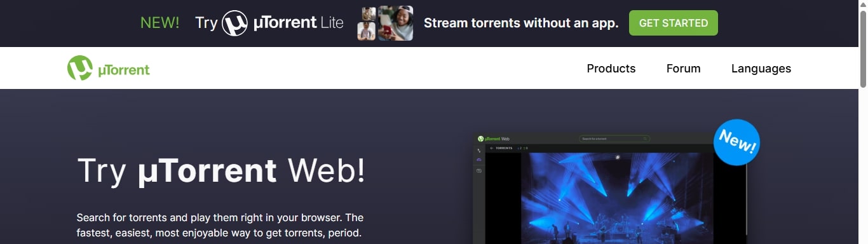Image resolution: width=868 pixels, height=244 pixels.
Task: Click the search field in µTorrent Web preview
Action: point(614,139)
